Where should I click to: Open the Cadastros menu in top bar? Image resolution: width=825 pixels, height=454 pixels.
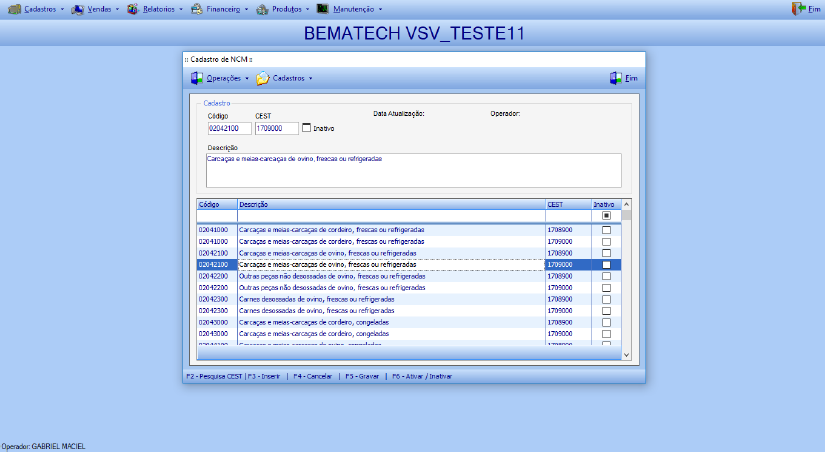click(x=40, y=9)
